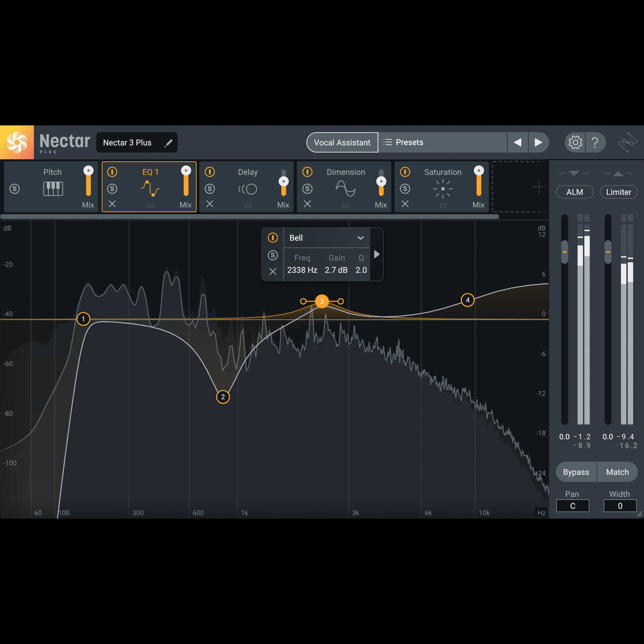
Task: Toggle Saturation module power
Action: pos(405,172)
